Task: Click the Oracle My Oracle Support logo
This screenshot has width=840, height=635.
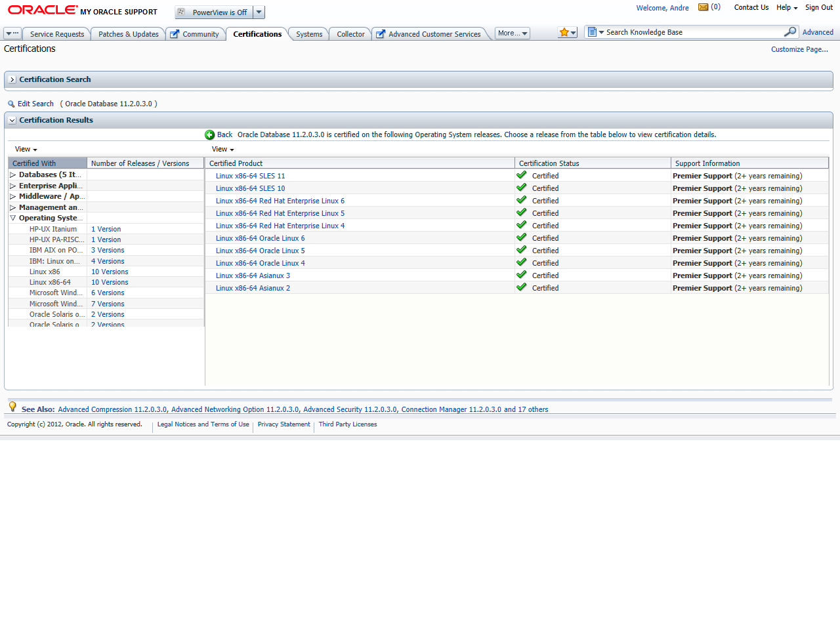Action: (x=83, y=10)
